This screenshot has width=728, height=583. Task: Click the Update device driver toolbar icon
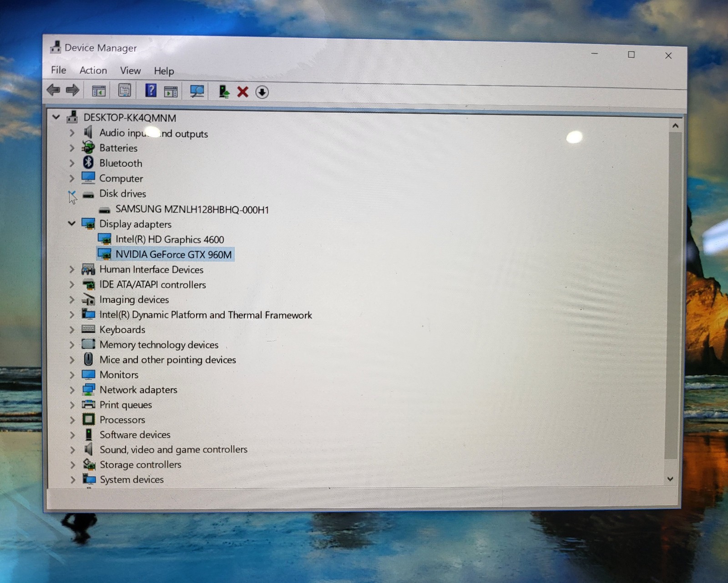[x=224, y=92]
